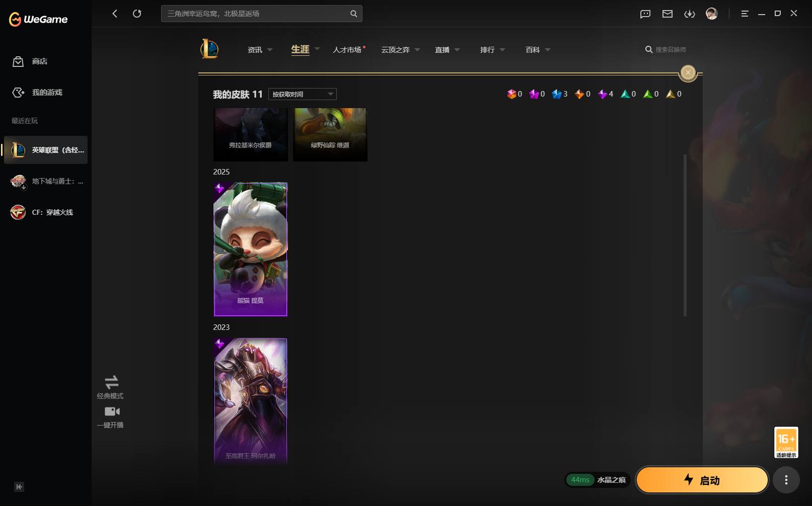Launch the game with 启动 button
This screenshot has width=812, height=506.
702,480
